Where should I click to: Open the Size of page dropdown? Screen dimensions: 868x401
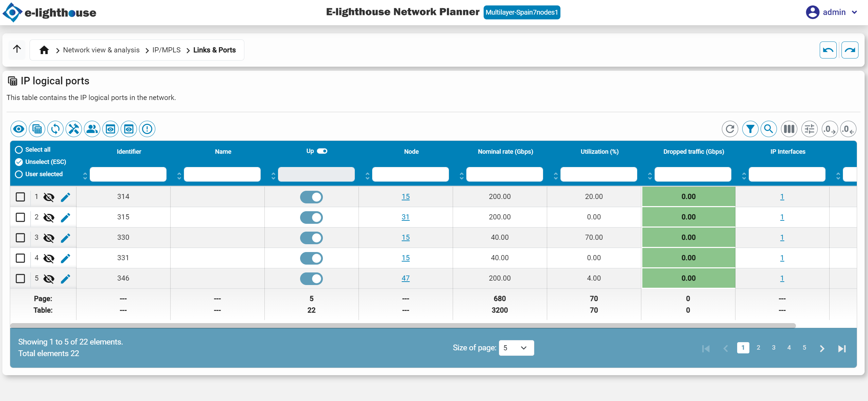tap(516, 348)
